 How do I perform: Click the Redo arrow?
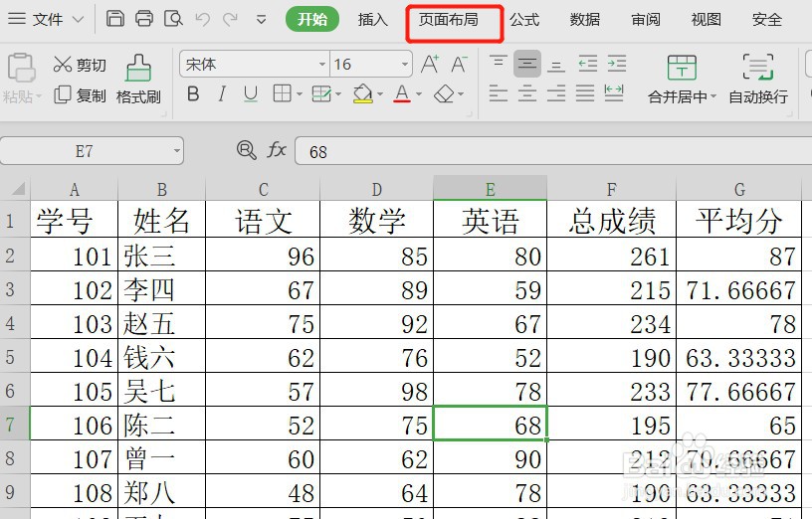pyautogui.click(x=230, y=20)
